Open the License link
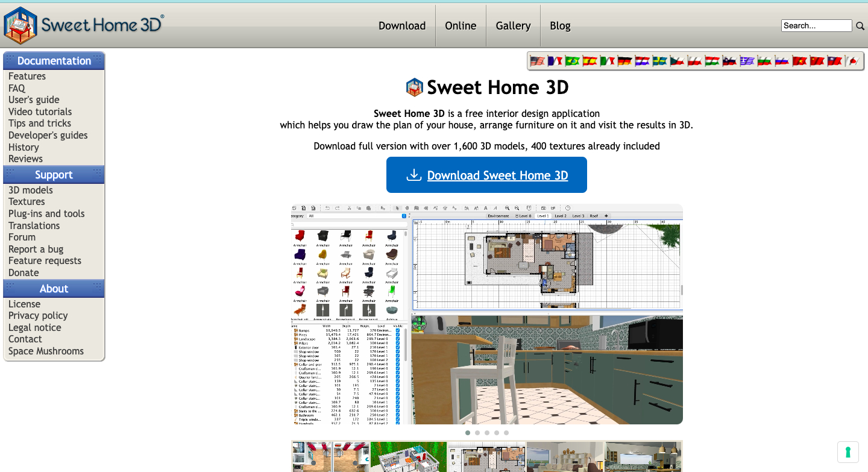The height and width of the screenshot is (472, 868). point(24,304)
